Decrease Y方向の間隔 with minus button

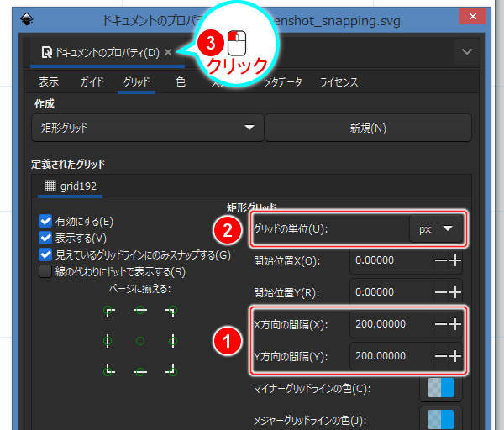pos(440,356)
